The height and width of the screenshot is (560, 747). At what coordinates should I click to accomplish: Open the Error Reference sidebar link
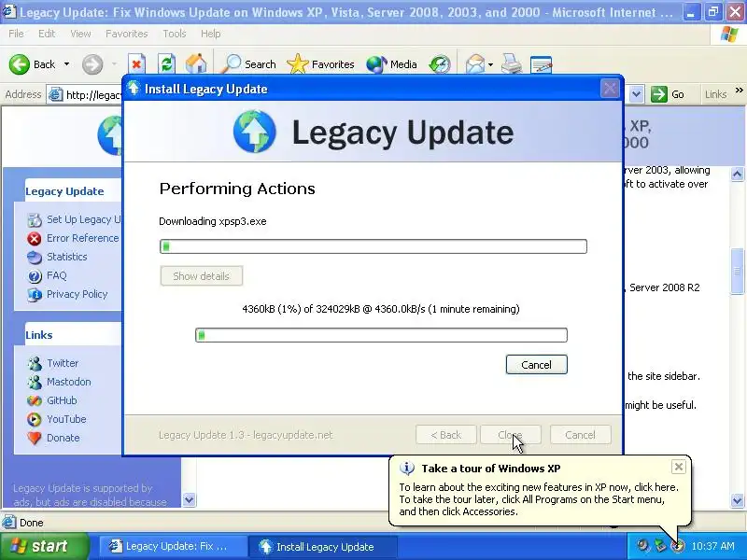click(x=82, y=238)
